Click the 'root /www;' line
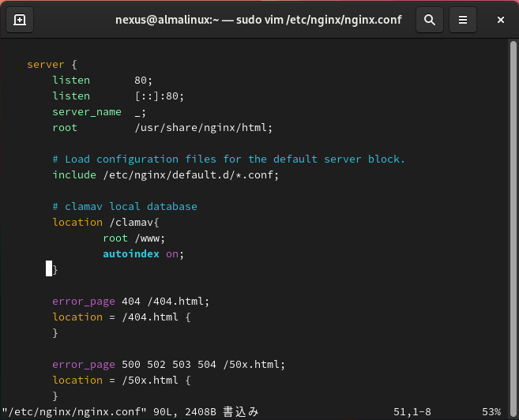This screenshot has height=420, width=519. (x=134, y=238)
